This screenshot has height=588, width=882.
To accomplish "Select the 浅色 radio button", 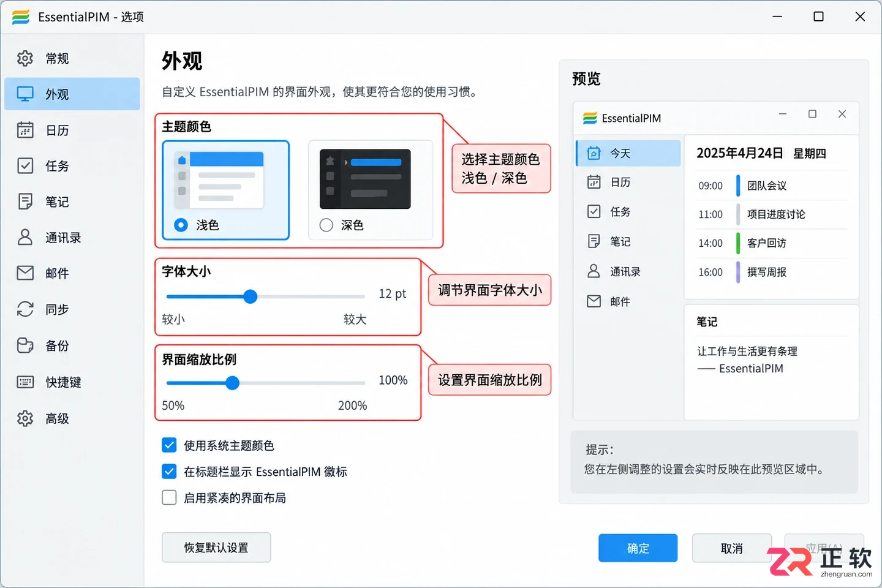I will point(181,225).
